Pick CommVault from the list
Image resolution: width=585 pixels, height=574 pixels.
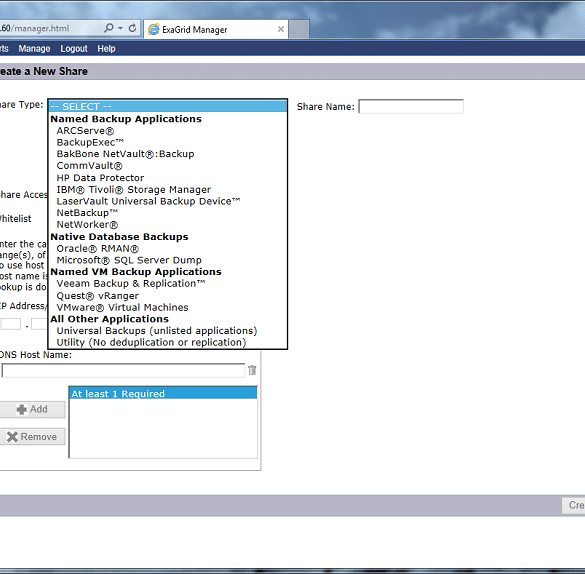[x=168, y=166]
